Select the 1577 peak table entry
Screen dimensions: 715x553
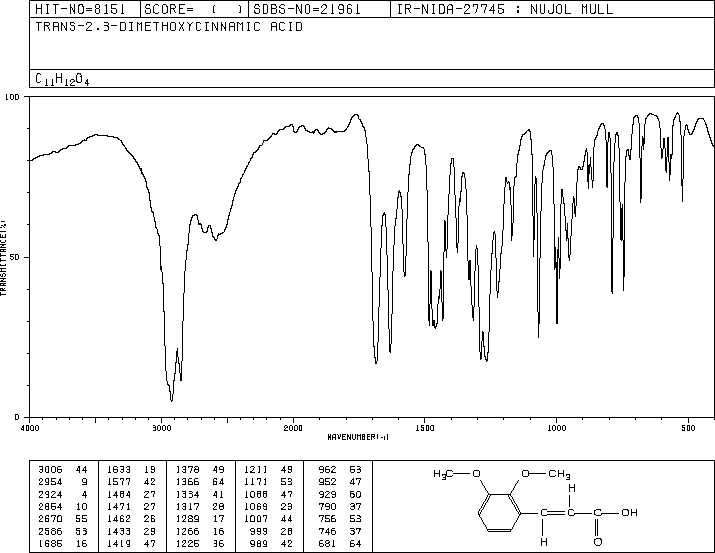tap(131, 481)
